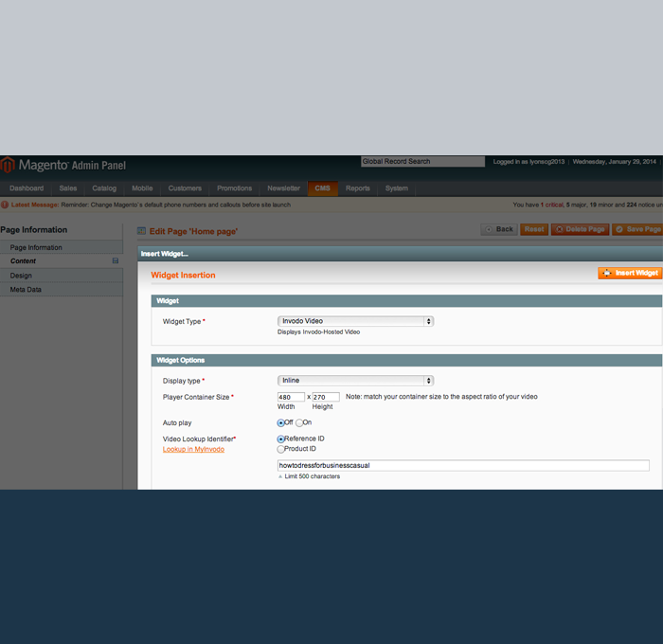Screen dimensions: 663x644
Task: Click the Insert Widget button
Action: click(x=630, y=273)
